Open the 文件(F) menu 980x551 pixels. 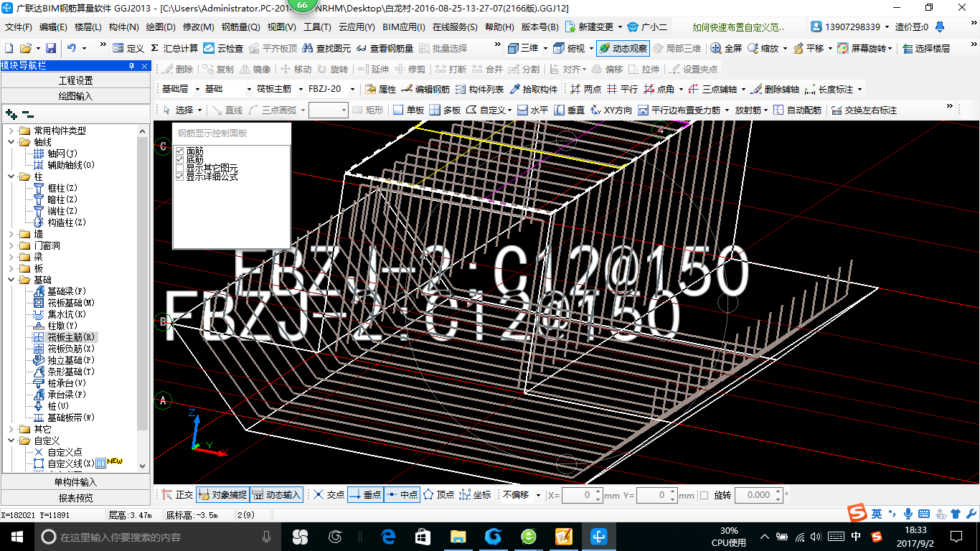(18, 27)
